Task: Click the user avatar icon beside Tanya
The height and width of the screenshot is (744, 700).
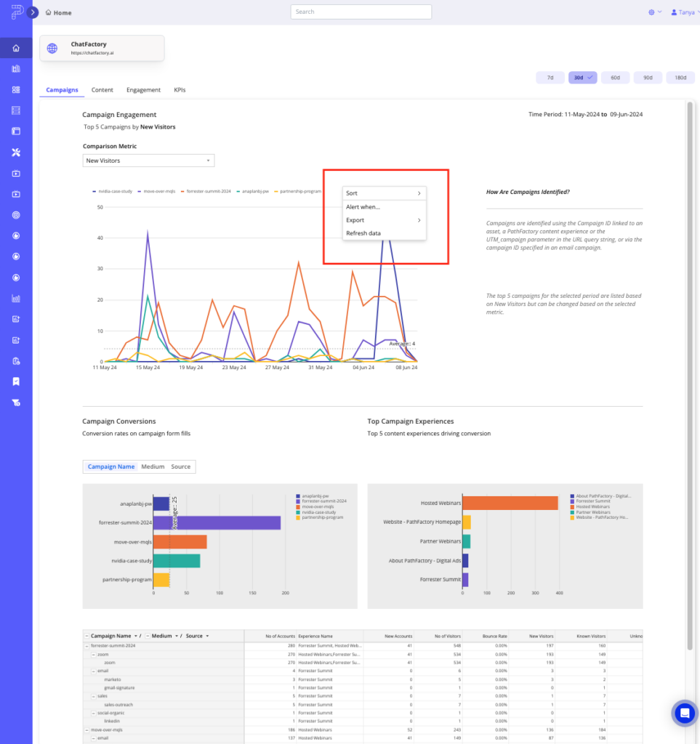Action: coord(674,12)
